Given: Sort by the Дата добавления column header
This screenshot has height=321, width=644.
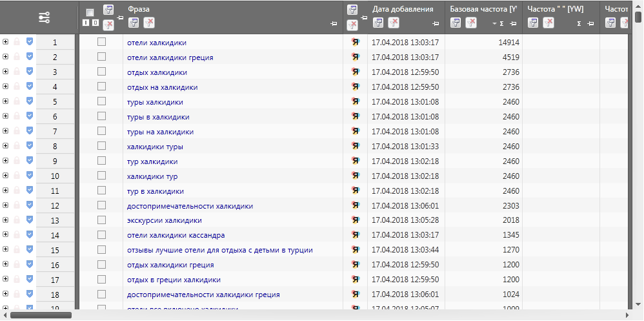Looking at the screenshot, I should point(407,9).
